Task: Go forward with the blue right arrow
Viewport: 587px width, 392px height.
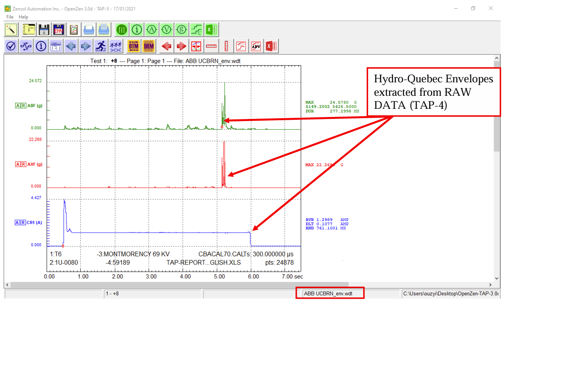Action: (x=86, y=46)
